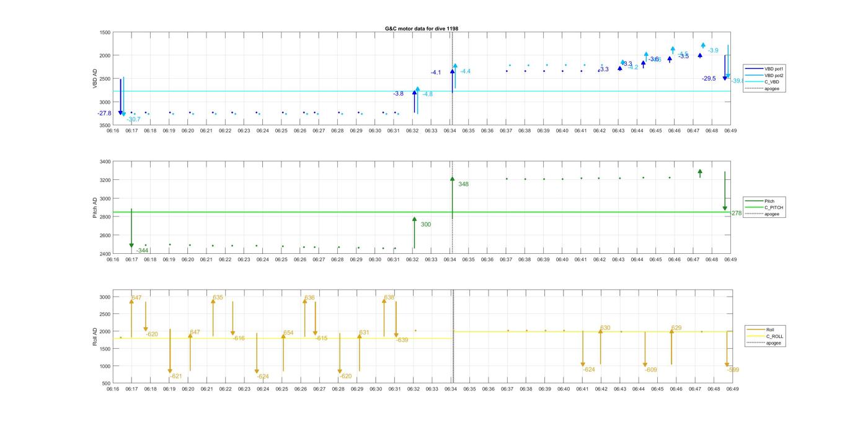Click the -621 roll data label
Image resolution: width=868 pixels, height=430 pixels.
click(176, 377)
